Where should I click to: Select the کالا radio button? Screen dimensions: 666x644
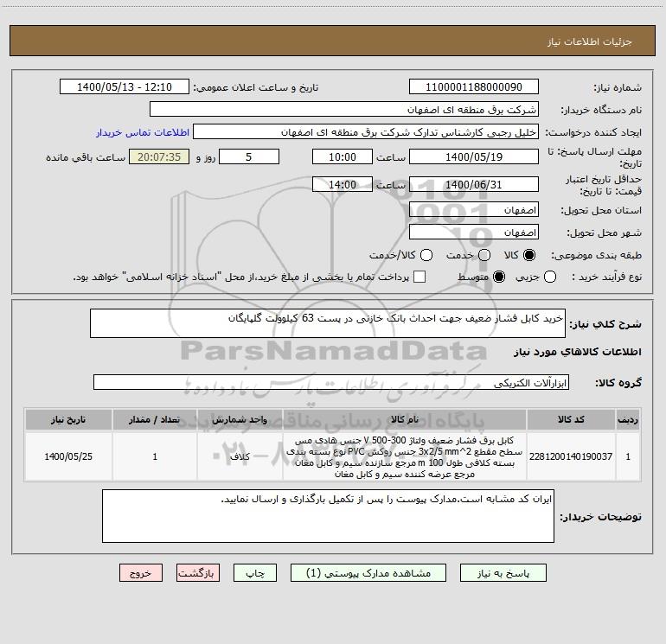529,255
